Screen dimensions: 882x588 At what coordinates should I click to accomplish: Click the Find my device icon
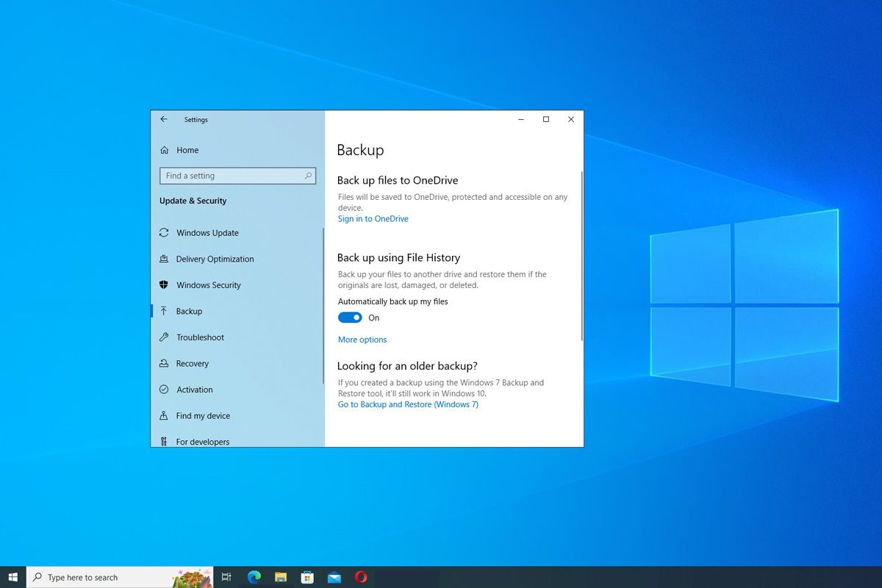[x=164, y=416]
